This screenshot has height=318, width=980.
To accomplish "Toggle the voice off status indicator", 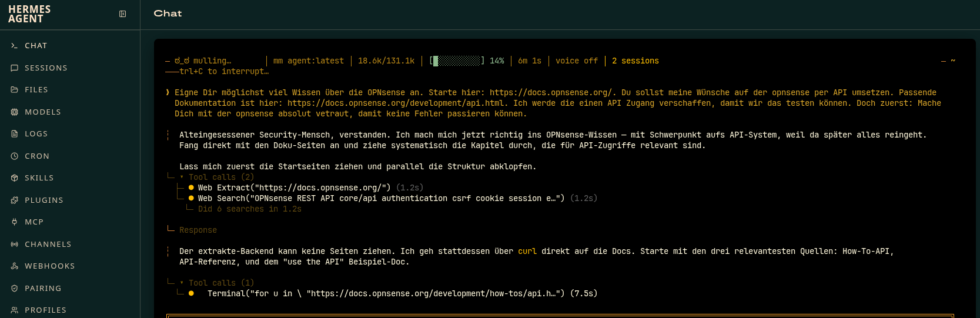I will pyautogui.click(x=576, y=61).
